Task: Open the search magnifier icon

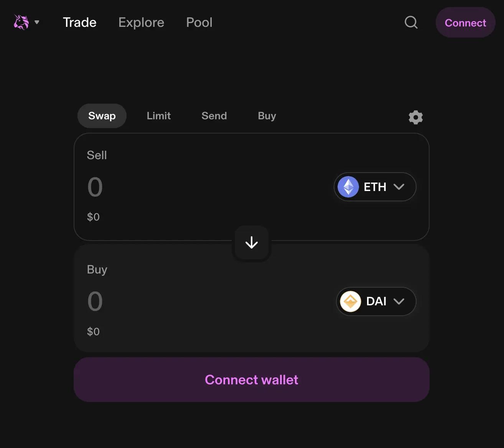Action: tap(411, 22)
